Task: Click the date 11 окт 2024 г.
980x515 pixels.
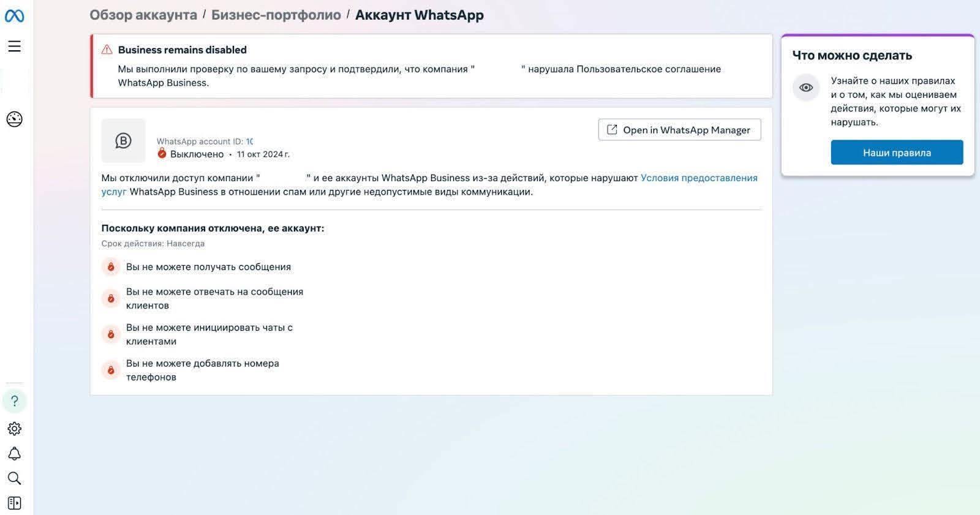Action: coord(263,154)
